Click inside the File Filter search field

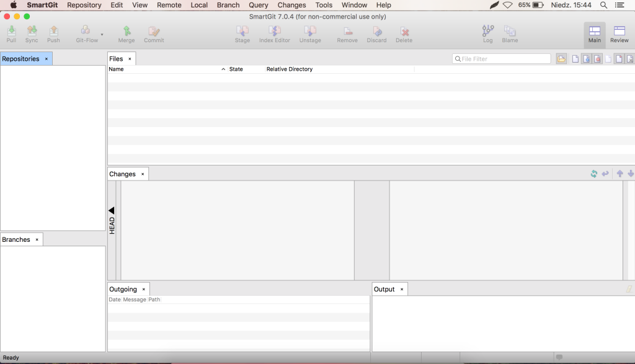[x=501, y=59]
